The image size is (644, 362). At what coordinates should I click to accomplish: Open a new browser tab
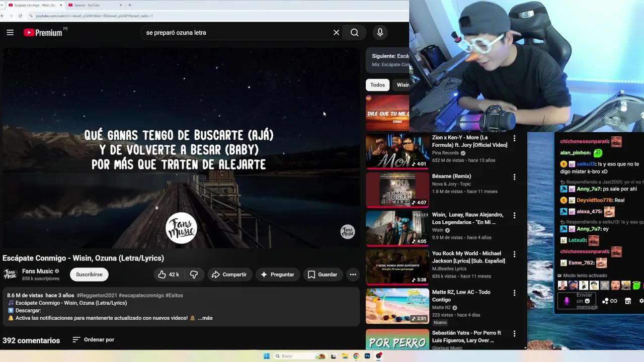(130, 5)
